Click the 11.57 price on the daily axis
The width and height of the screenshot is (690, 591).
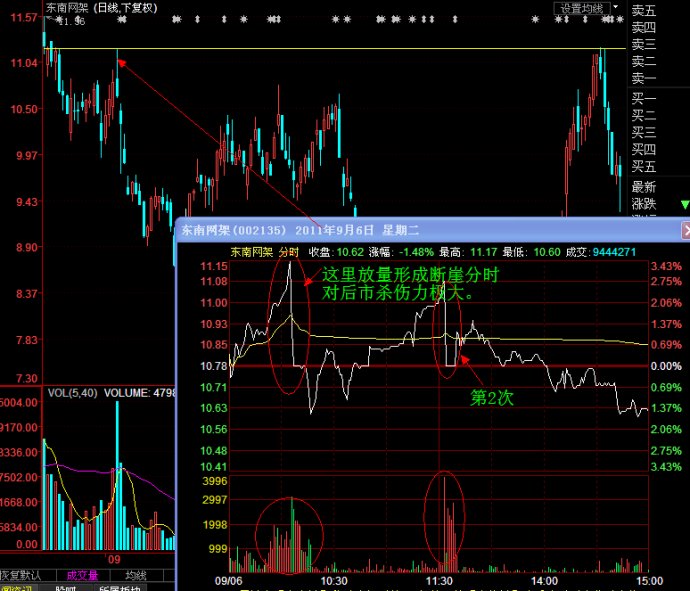24,17
